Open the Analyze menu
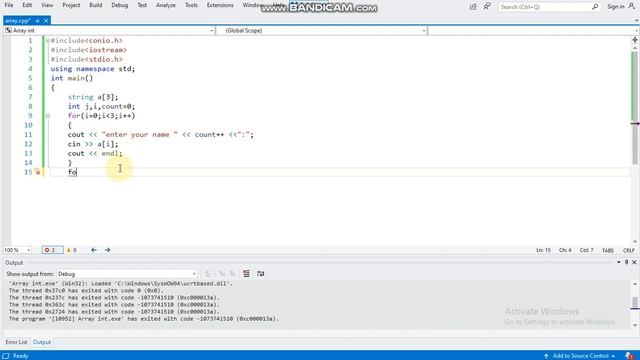Screen dimensions: 640x360 166,5
